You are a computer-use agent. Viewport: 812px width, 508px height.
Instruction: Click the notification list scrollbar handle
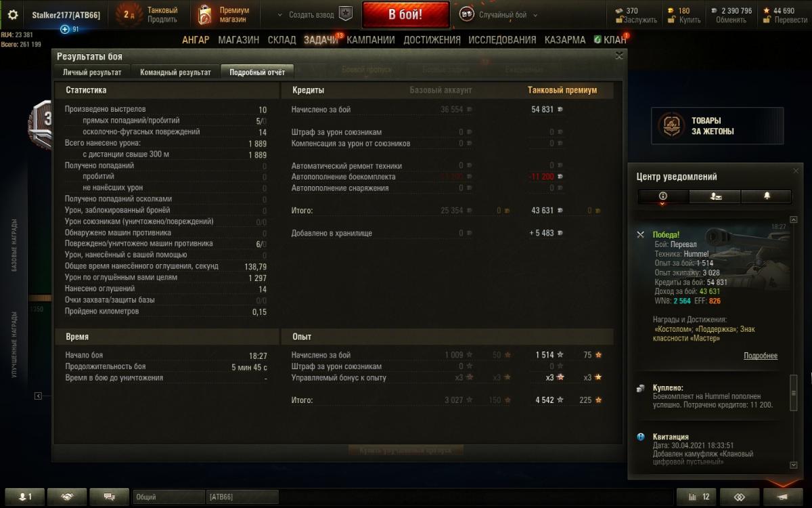794,386
